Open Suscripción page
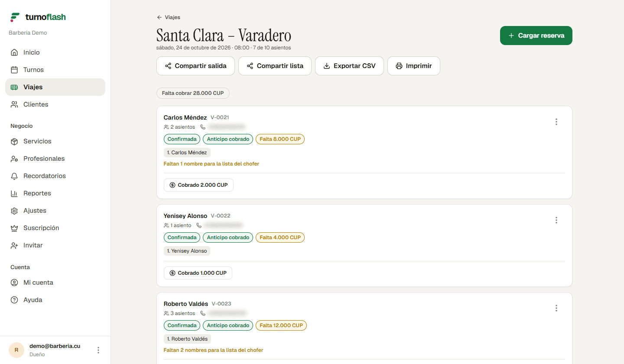This screenshot has height=364, width=624. coord(55,228)
